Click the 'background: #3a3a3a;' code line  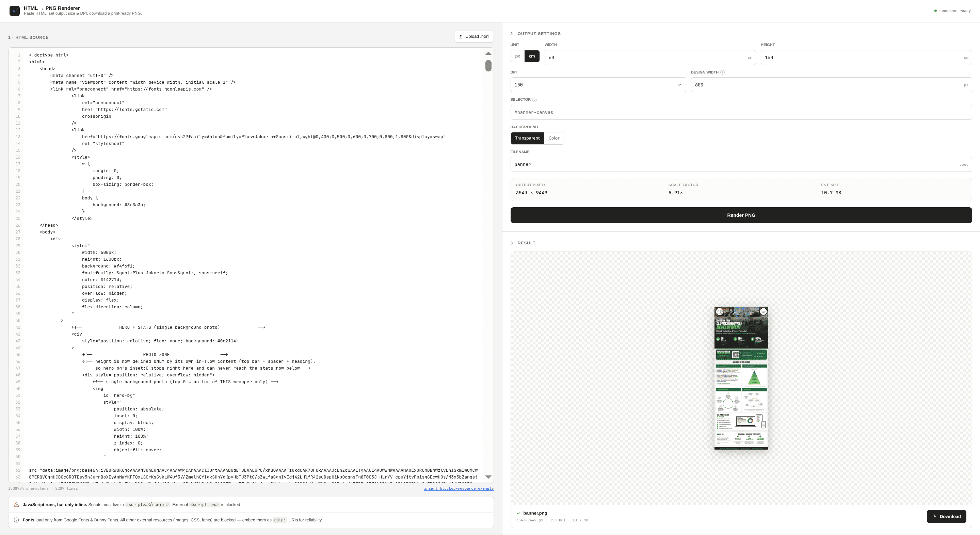pos(119,205)
